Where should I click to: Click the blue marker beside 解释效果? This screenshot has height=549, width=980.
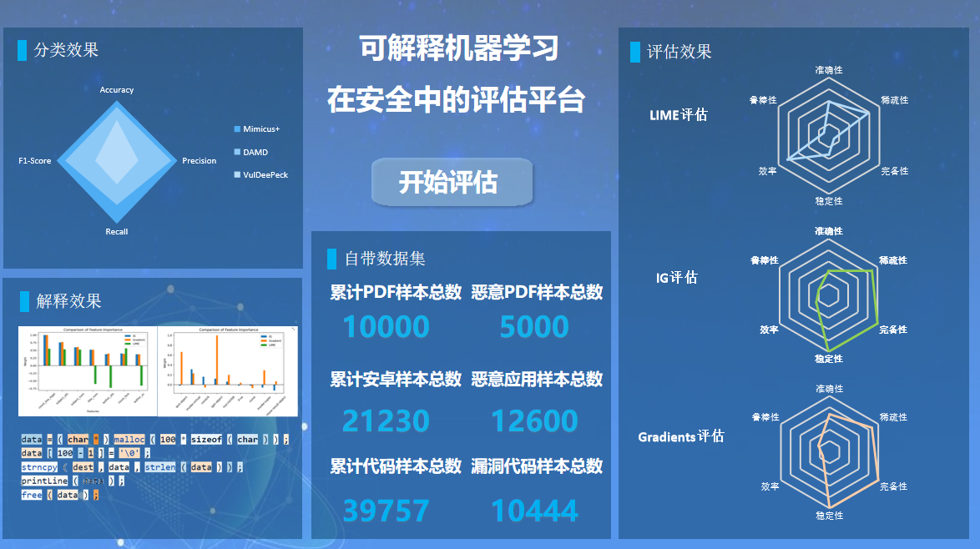pyautogui.click(x=23, y=301)
